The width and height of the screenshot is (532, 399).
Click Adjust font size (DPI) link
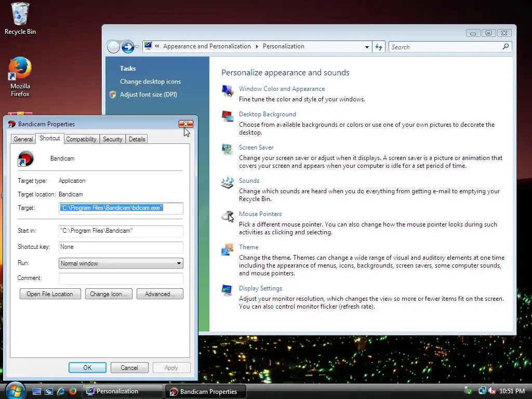pos(149,95)
